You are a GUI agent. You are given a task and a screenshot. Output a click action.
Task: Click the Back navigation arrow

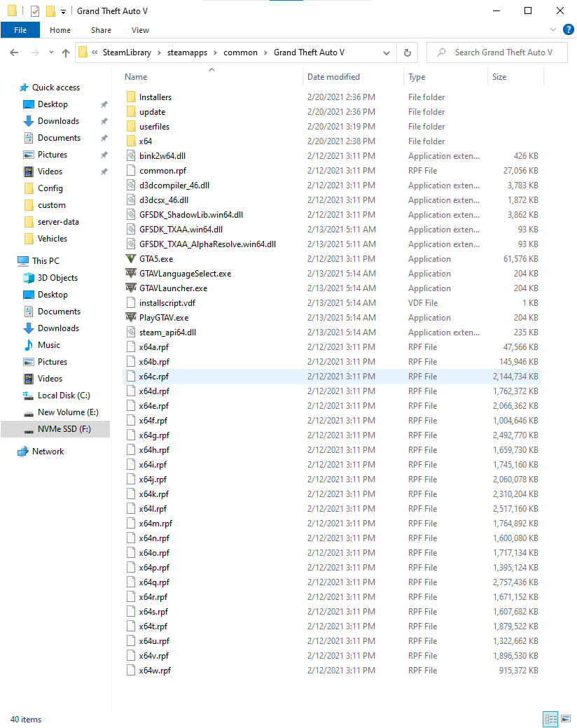(15, 52)
